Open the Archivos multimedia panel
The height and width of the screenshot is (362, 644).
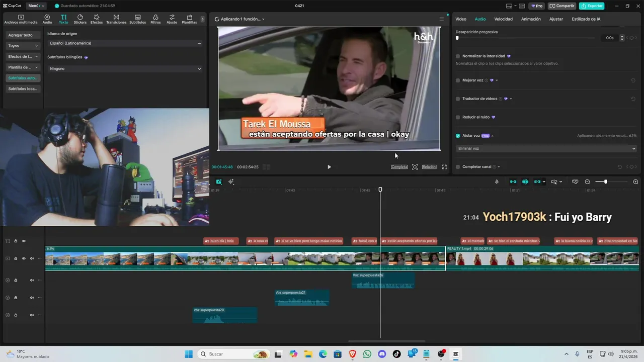[x=21, y=19]
